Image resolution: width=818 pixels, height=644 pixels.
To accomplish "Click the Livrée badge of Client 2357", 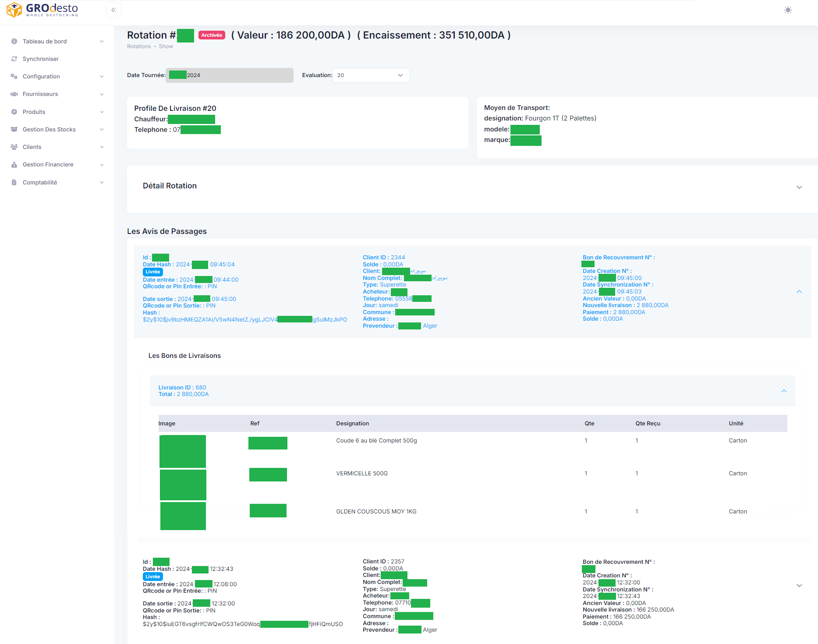I will (x=152, y=577).
